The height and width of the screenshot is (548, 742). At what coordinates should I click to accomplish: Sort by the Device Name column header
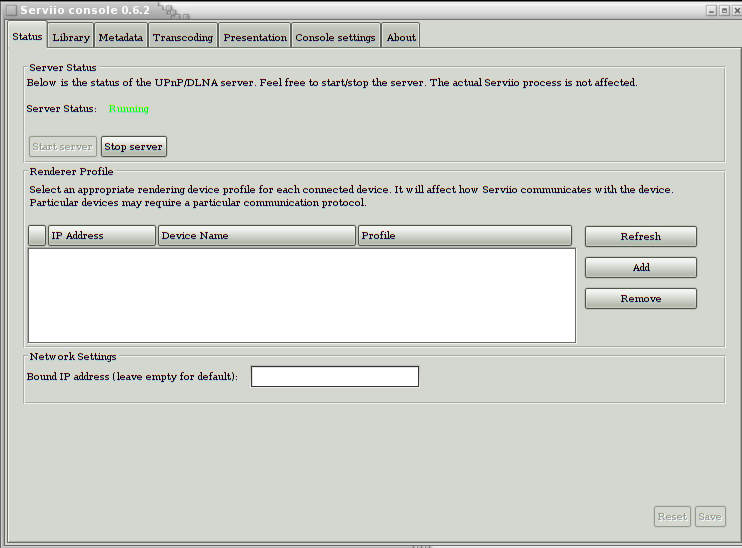256,236
